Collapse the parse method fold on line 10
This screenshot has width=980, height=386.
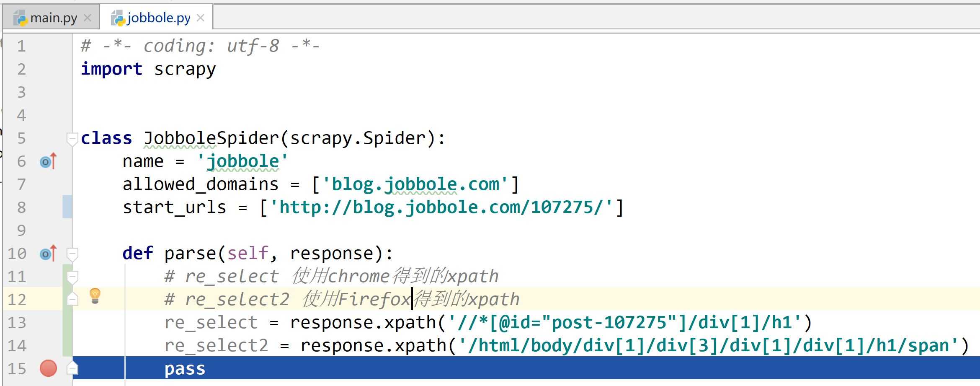tap(72, 254)
